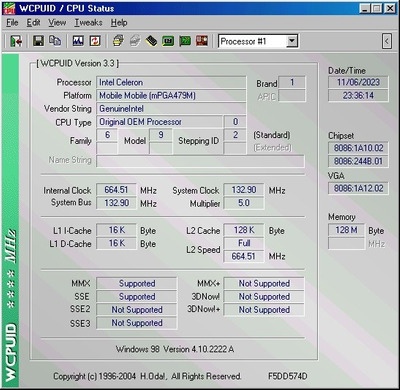Click the Platform field Mobile Mobile (mPGA479M)
This screenshot has height=390, width=400.
[171, 96]
